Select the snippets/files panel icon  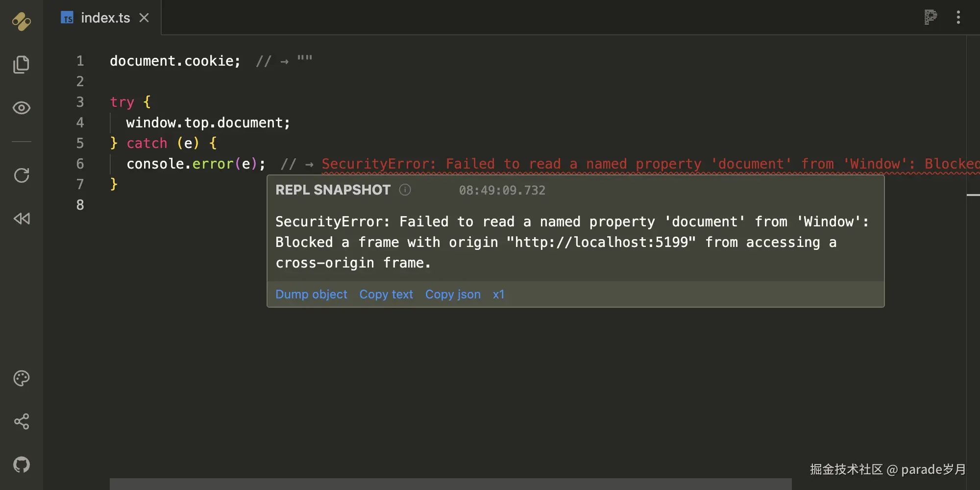pyautogui.click(x=21, y=64)
